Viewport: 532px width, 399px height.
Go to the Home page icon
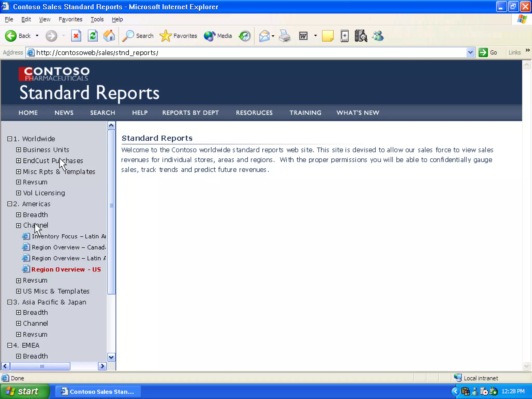coord(109,36)
